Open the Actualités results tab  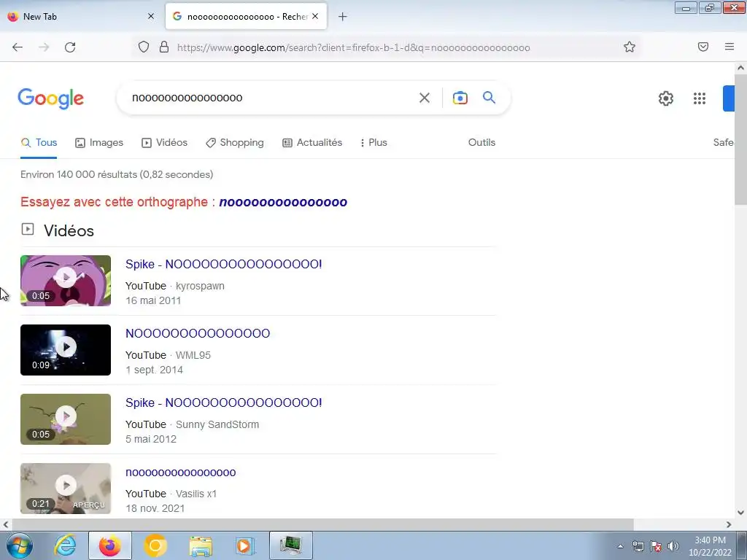(x=312, y=142)
